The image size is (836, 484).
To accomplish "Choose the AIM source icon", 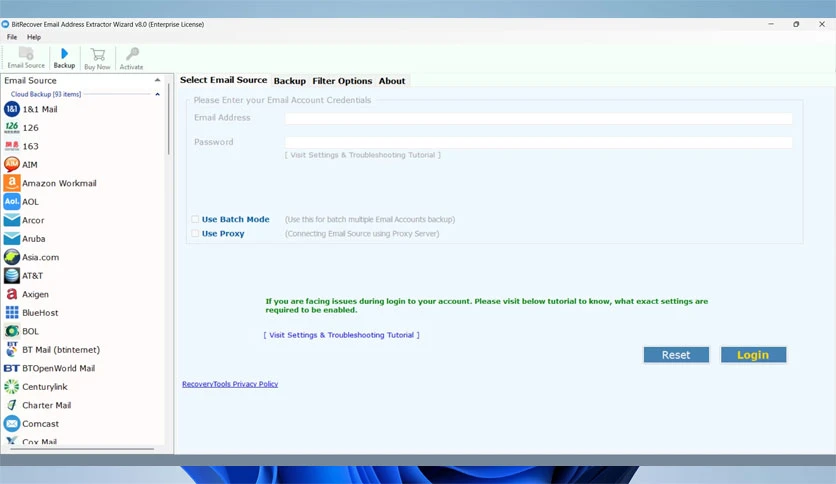I will [12, 164].
